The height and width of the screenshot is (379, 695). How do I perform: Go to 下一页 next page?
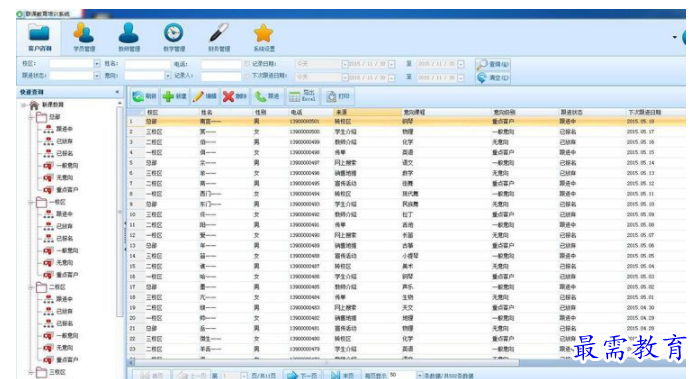[302, 375]
